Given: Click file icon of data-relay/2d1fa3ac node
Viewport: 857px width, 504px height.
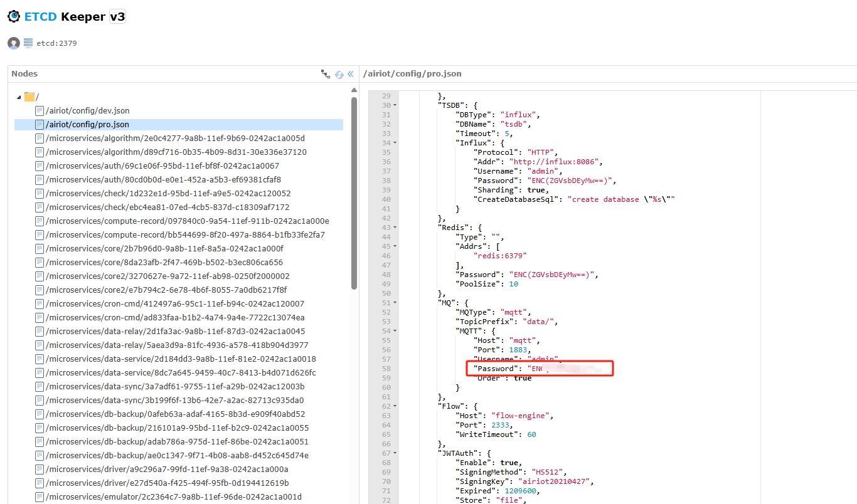Looking at the screenshot, I should (x=40, y=332).
